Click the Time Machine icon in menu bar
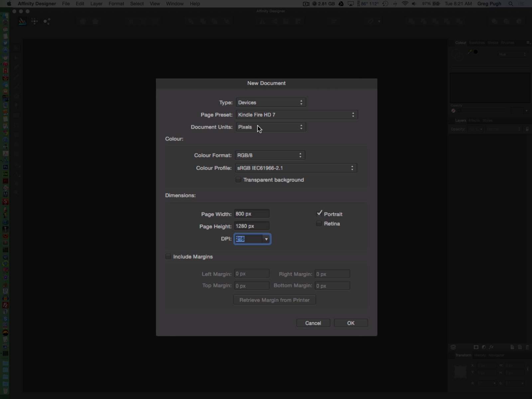Image resolution: width=532 pixels, height=399 pixels. (385, 4)
